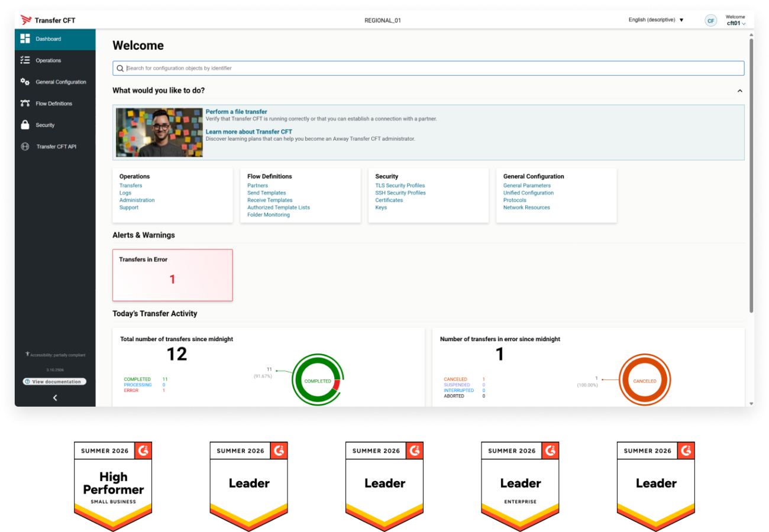
Task: Click the High Performer Small Business badge
Action: (114, 485)
